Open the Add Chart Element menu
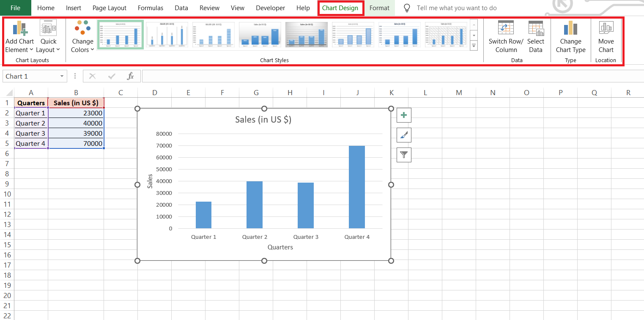Image resolution: width=644 pixels, height=320 pixels. (19, 37)
